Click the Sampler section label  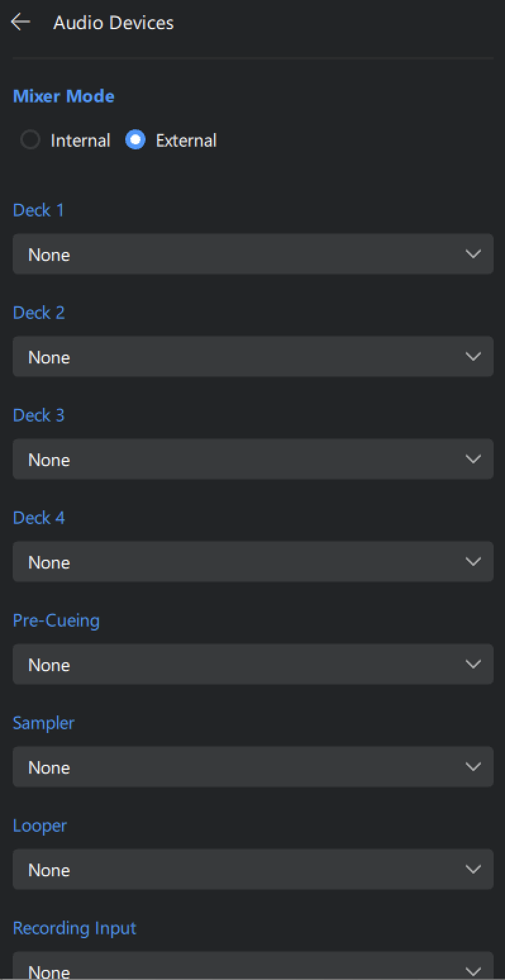tap(43, 722)
